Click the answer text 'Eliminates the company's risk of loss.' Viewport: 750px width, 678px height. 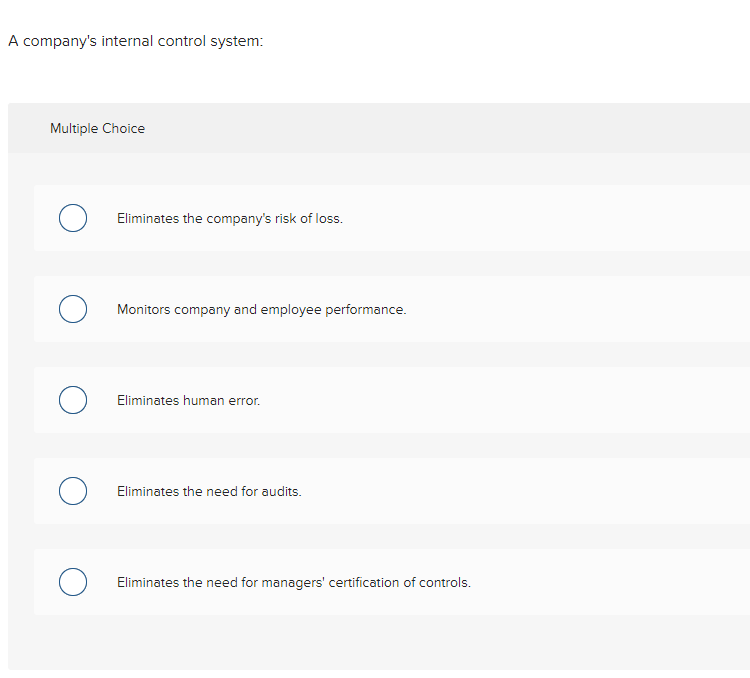point(229,218)
